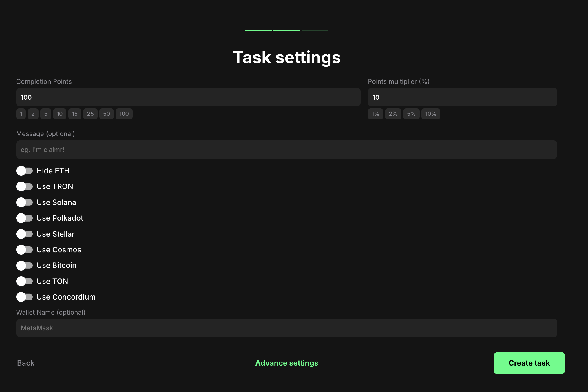Pick the 50 points preset
Viewport: 588px width, 392px height.
point(107,114)
